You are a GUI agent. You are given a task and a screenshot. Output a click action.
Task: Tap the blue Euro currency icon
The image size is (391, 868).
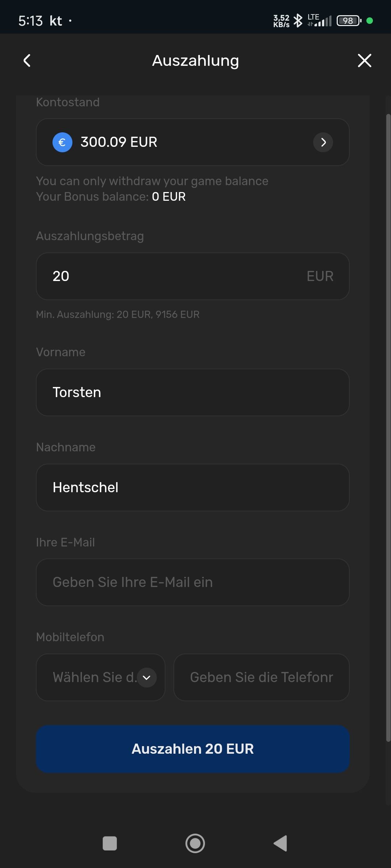pos(62,142)
